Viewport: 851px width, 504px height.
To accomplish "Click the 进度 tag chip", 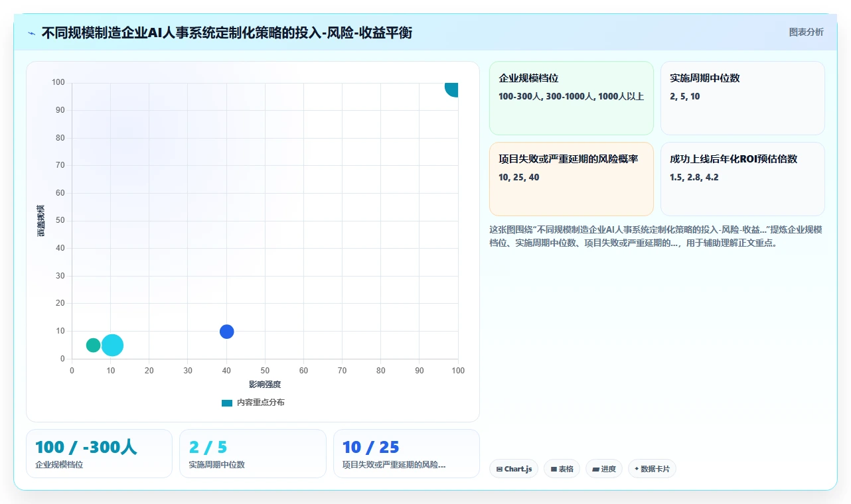I will 604,469.
